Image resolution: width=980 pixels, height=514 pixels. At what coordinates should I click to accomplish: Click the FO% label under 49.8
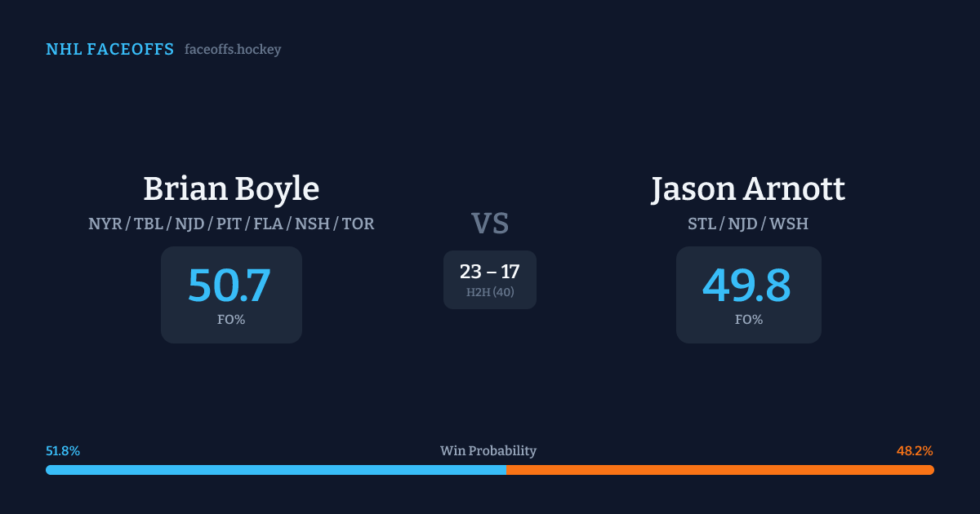[x=749, y=320]
